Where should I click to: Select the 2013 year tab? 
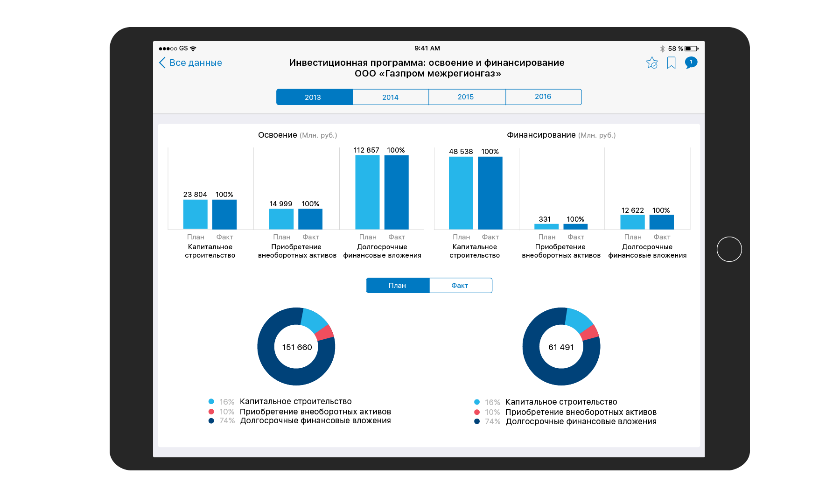point(314,97)
